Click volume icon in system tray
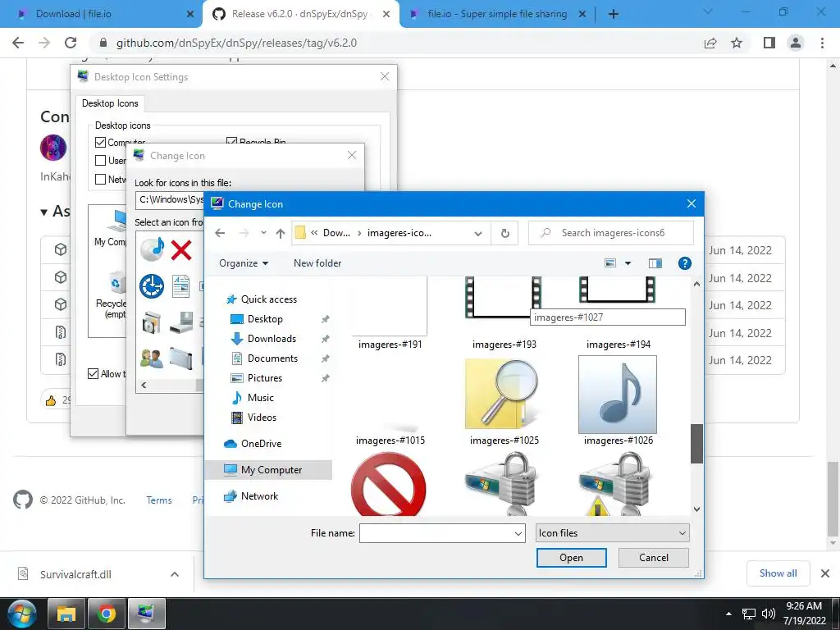Image resolution: width=840 pixels, height=630 pixels. [x=768, y=614]
